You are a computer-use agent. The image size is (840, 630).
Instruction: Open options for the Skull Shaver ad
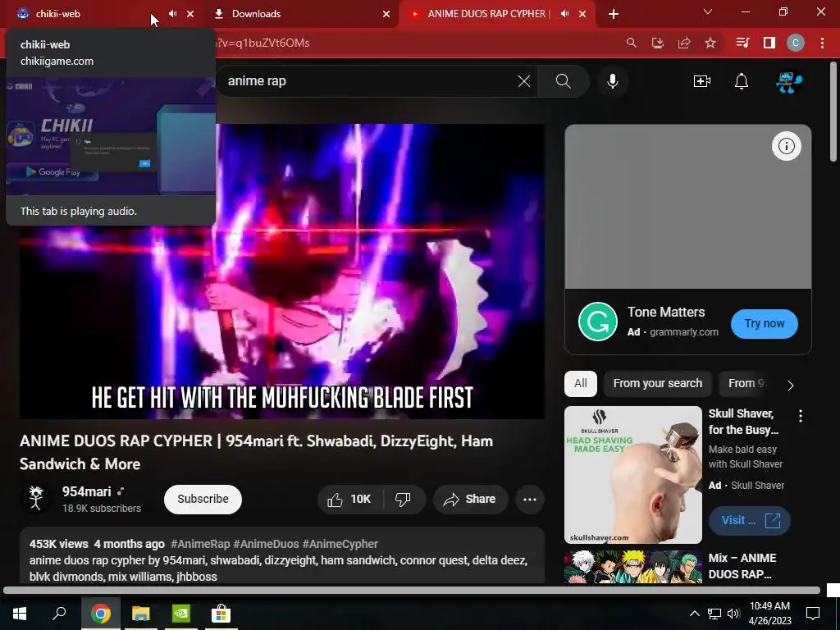click(x=801, y=416)
